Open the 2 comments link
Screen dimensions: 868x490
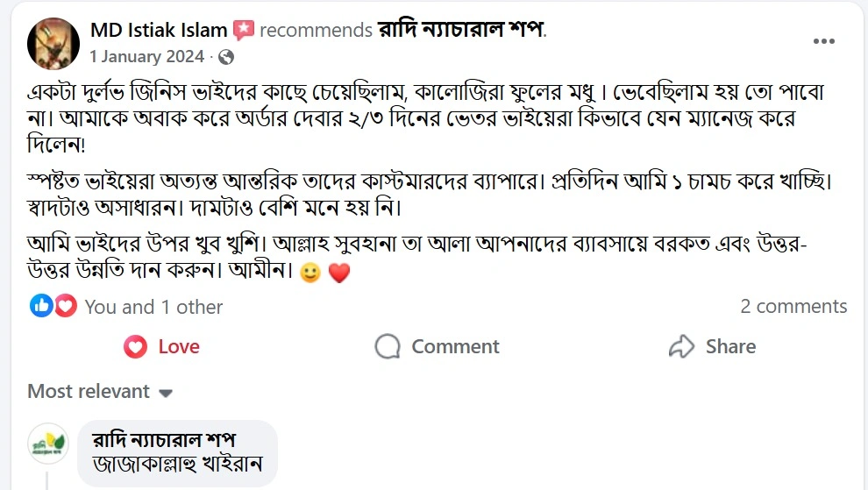(x=793, y=307)
